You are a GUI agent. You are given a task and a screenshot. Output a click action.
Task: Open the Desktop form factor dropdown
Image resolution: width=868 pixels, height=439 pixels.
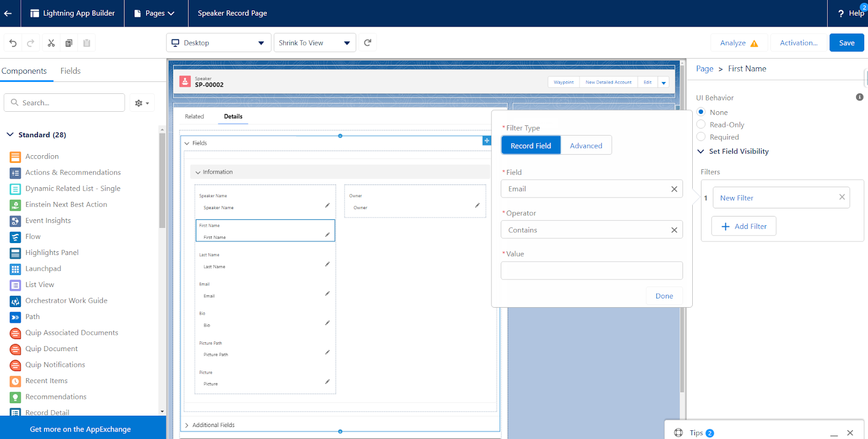(219, 43)
